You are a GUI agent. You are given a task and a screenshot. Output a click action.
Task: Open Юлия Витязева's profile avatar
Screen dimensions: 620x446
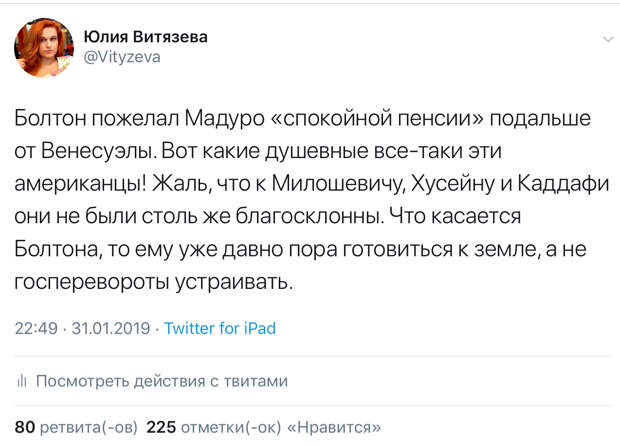click(x=44, y=47)
